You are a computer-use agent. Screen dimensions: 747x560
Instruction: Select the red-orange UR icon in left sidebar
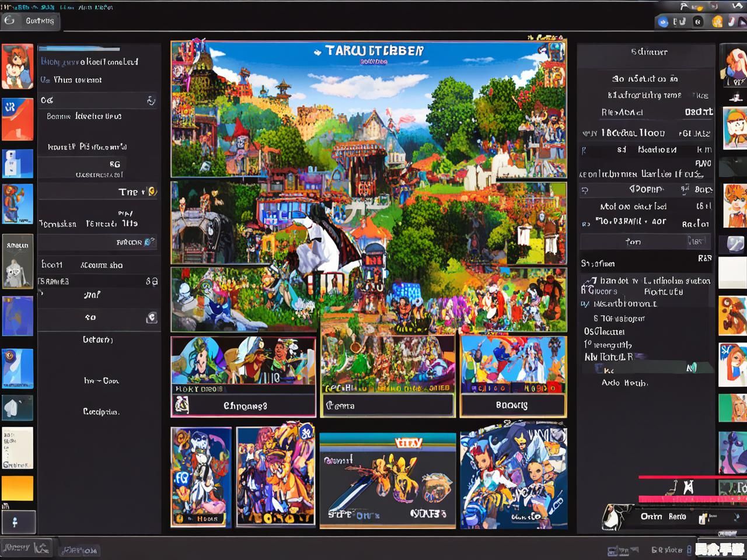pos(18,119)
